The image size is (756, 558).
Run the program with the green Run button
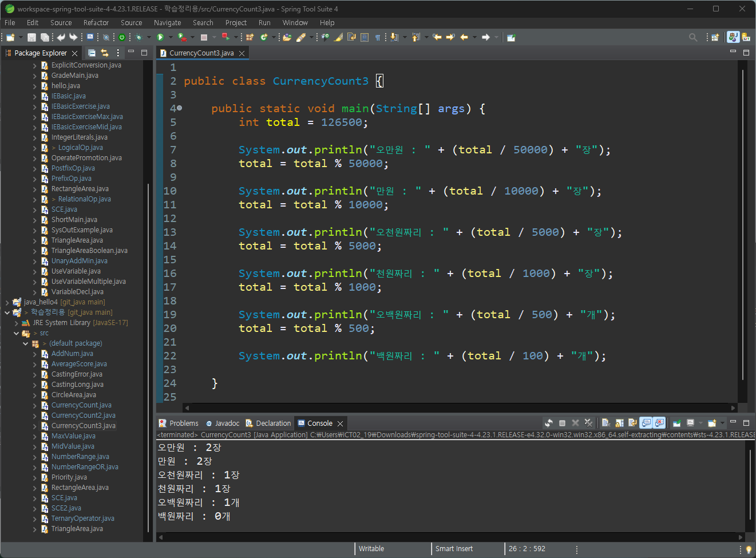pos(160,37)
